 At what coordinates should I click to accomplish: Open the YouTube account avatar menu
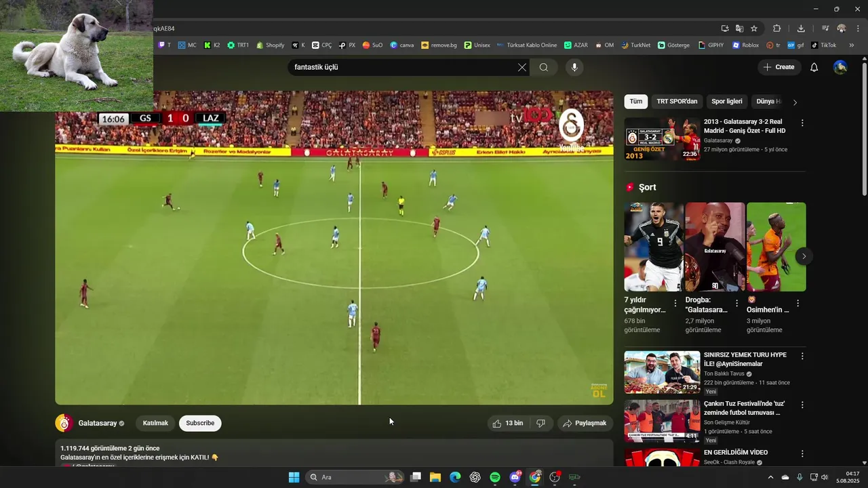point(840,67)
